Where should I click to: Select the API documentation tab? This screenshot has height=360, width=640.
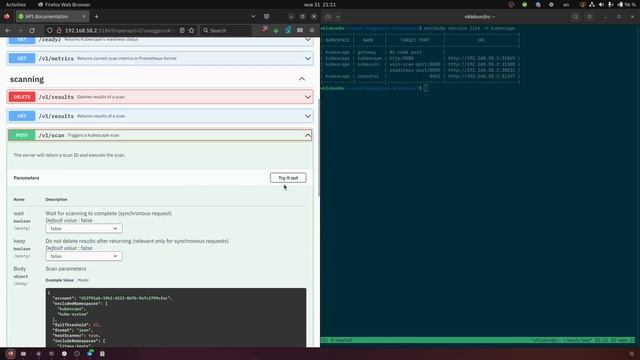[52, 16]
